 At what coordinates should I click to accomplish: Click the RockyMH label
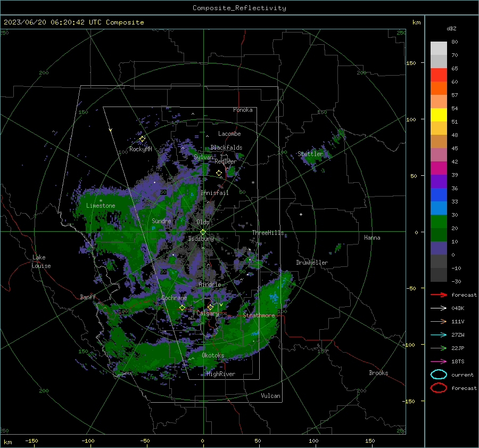click(x=141, y=149)
